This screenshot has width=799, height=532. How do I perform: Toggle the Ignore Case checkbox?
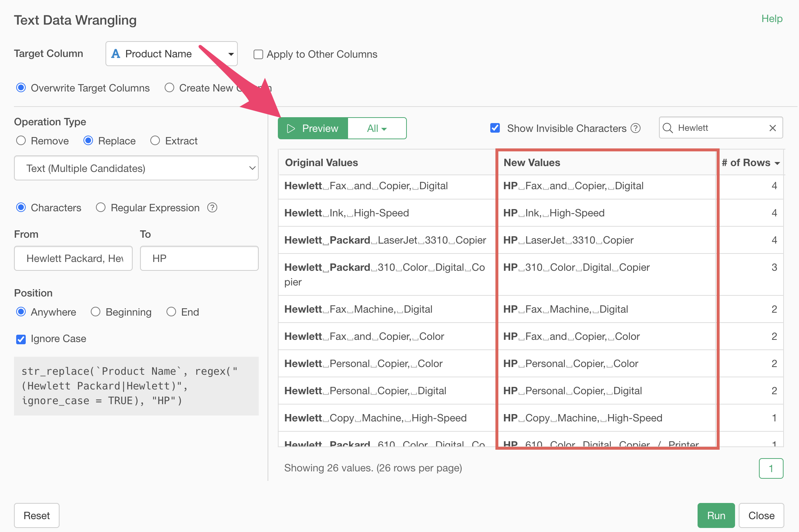[x=21, y=339]
